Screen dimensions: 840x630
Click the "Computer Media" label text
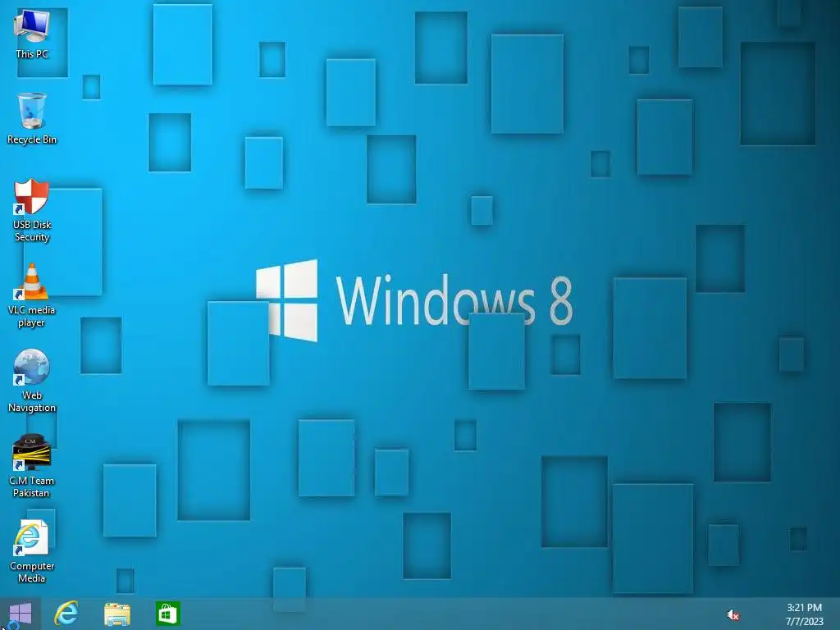coord(32,572)
